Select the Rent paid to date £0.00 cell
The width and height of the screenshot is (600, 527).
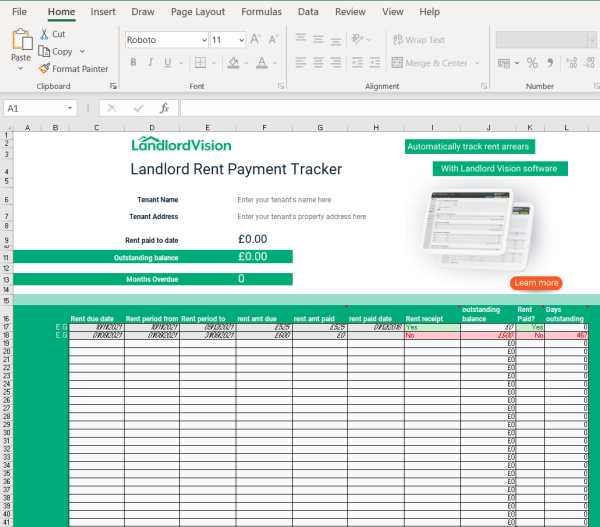(x=264, y=239)
